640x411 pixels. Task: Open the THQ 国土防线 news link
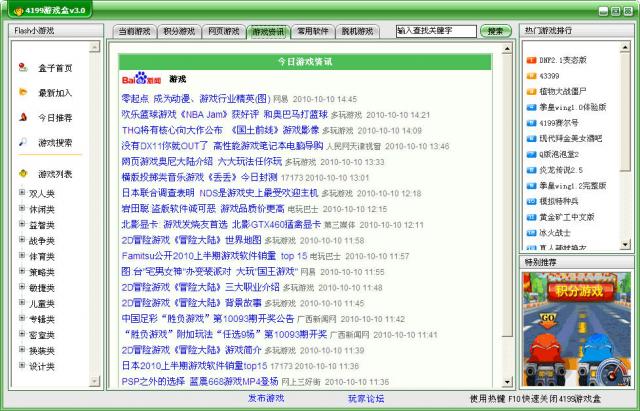220,130
